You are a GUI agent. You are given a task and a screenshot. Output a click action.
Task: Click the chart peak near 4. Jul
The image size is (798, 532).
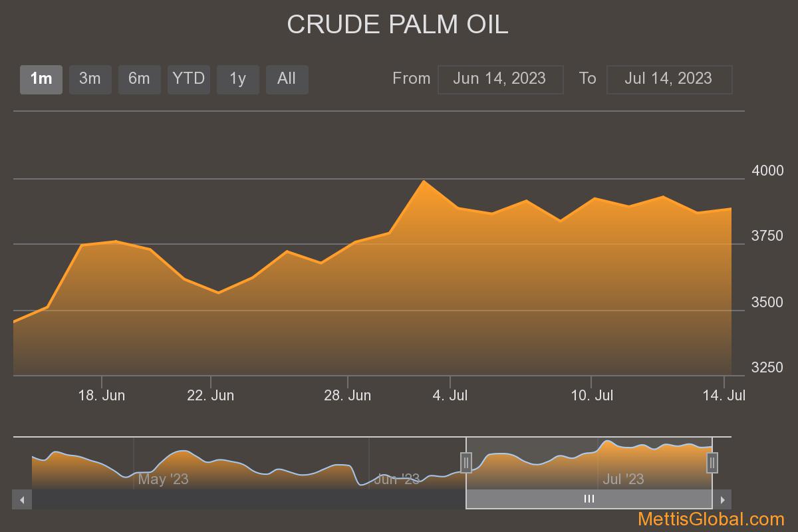click(x=425, y=180)
